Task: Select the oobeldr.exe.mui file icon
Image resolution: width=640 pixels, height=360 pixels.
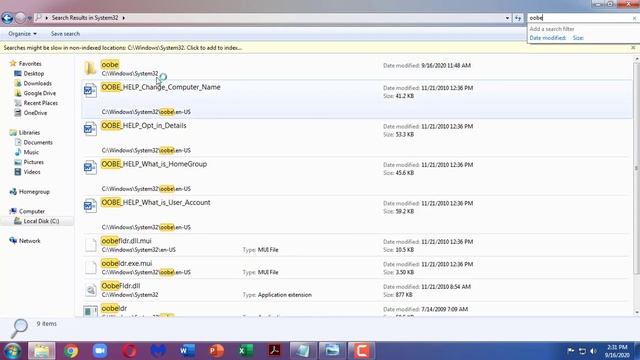Action: (x=90, y=267)
